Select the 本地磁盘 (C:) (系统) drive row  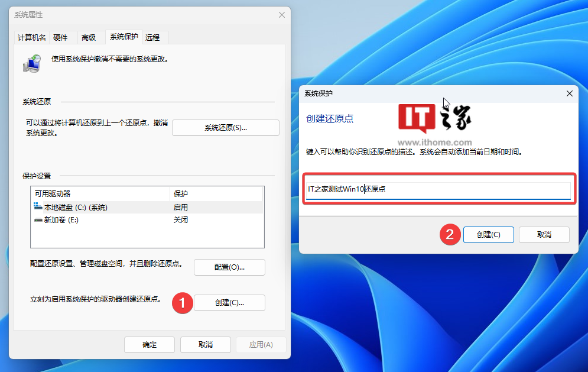(148, 208)
